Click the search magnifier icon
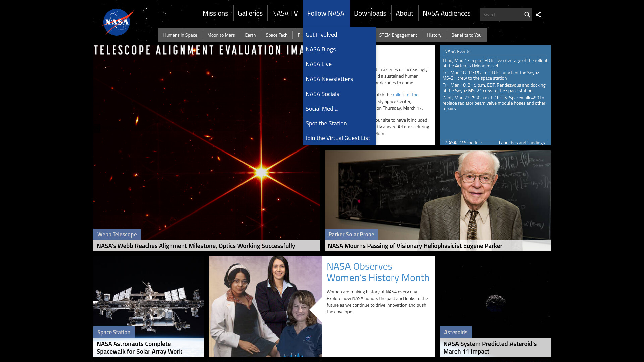The height and width of the screenshot is (362, 644). (x=527, y=15)
